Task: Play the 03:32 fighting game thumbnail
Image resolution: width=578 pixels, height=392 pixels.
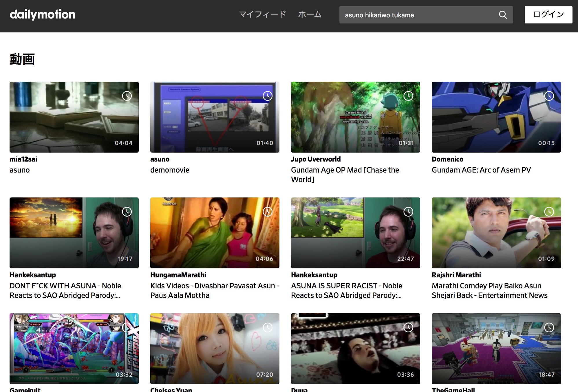Action: 74,349
